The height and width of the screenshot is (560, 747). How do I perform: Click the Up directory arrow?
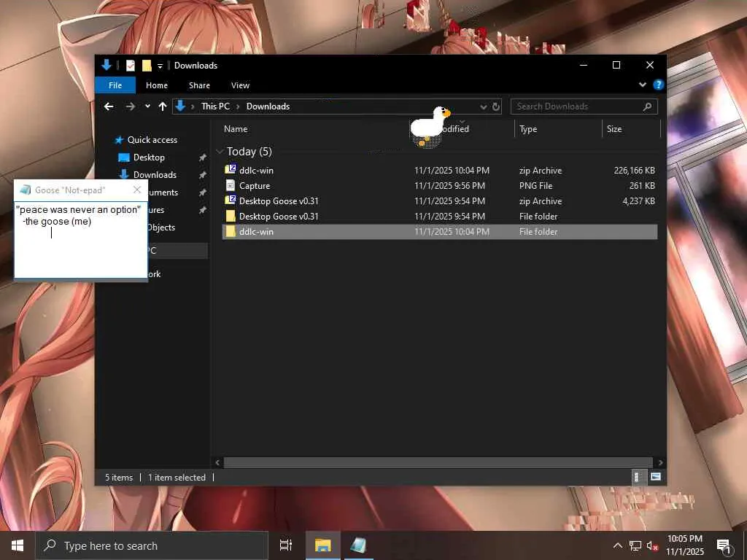(x=162, y=106)
